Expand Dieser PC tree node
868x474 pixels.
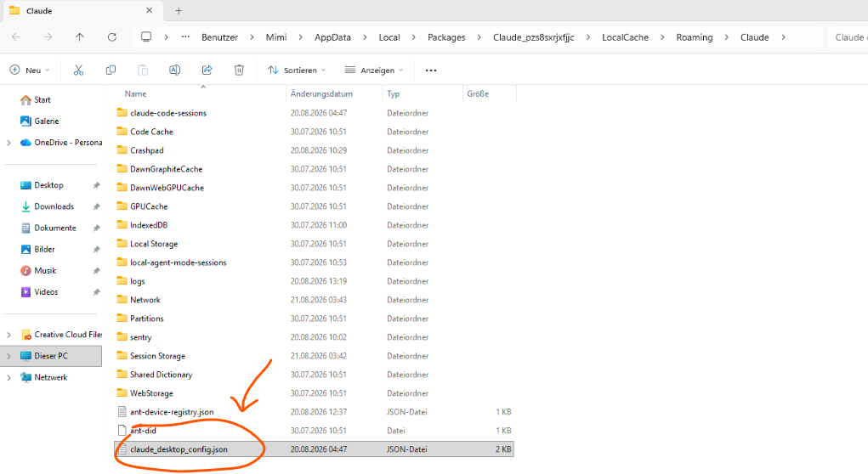(x=9, y=356)
